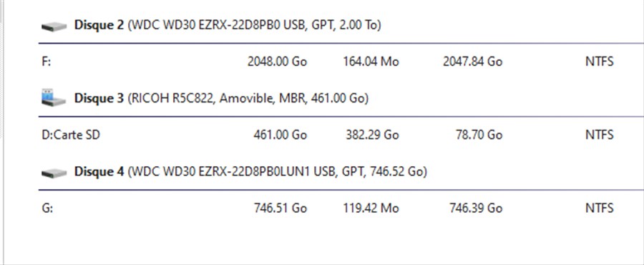
Task: Click NTFS file system for F: drive
Action: pyautogui.click(x=599, y=62)
